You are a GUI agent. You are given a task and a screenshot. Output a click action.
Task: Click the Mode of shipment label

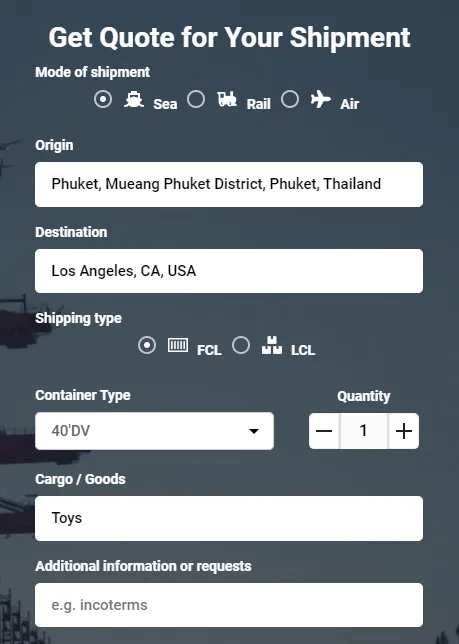pos(93,72)
